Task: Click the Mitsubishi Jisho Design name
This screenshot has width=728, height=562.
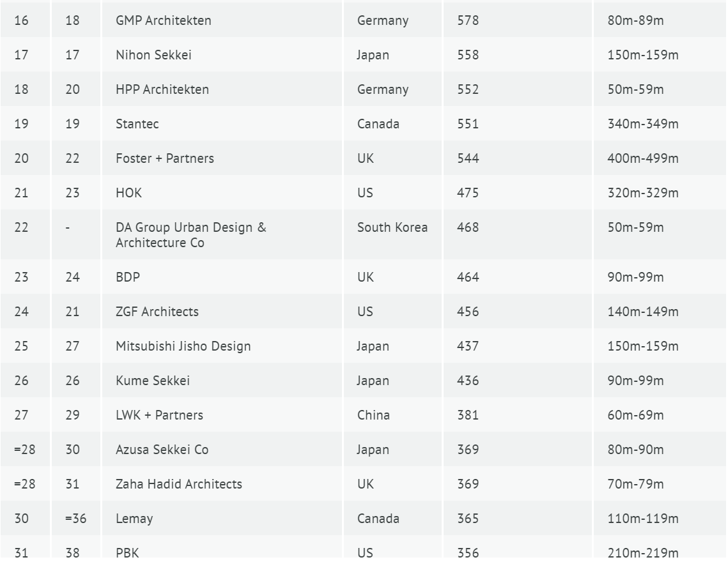Action: [x=183, y=346]
